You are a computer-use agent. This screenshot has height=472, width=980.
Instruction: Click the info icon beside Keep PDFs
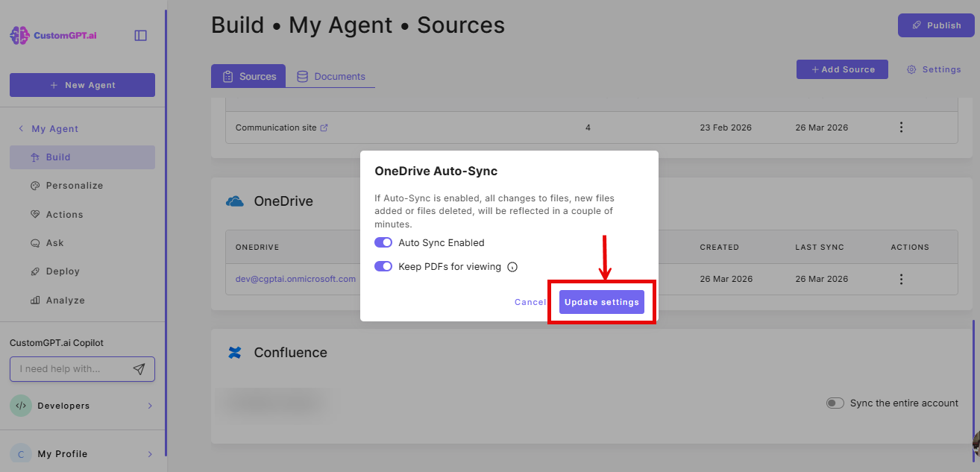pos(512,266)
